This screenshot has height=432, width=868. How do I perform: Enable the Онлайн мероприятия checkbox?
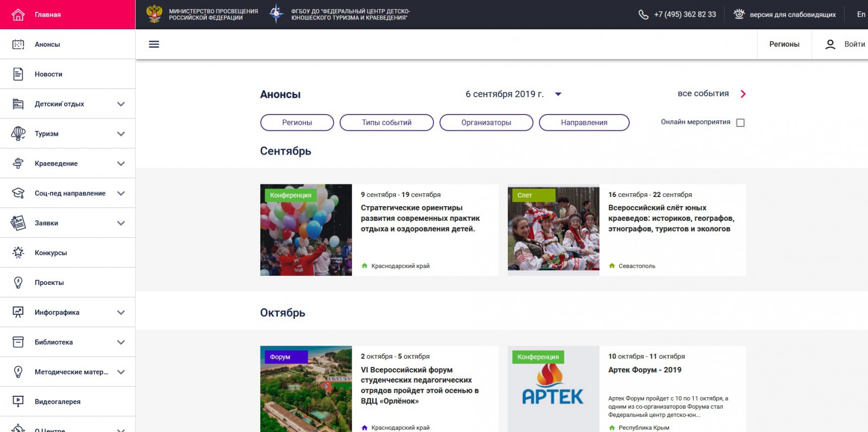pyautogui.click(x=741, y=123)
